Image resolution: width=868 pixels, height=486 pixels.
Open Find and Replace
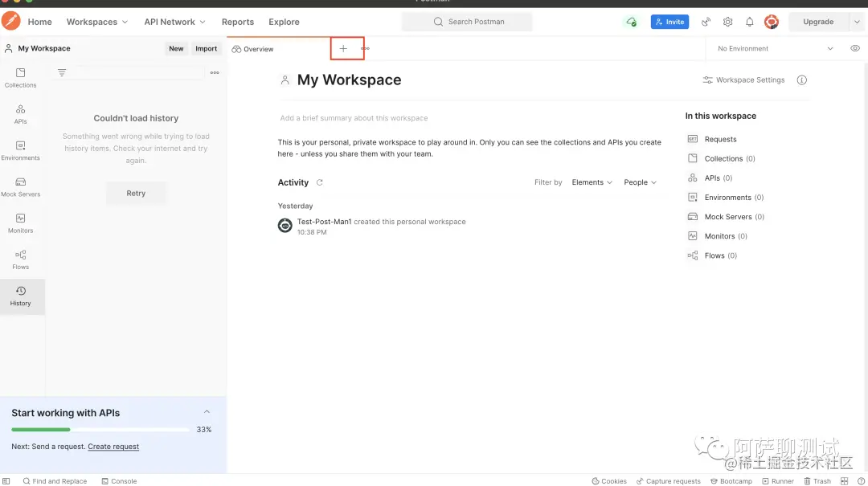(55, 481)
